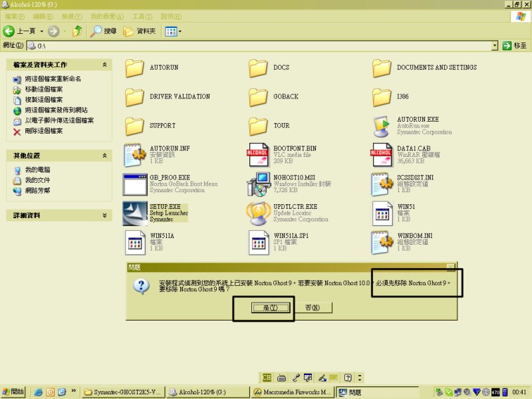Click 將這個檔案發佈到網站 publish link
The image size is (532, 399).
(57, 110)
